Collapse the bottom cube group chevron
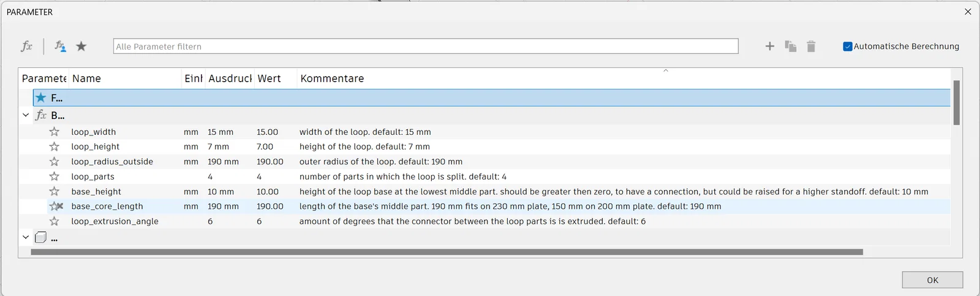This screenshot has height=296, width=980. (x=26, y=237)
